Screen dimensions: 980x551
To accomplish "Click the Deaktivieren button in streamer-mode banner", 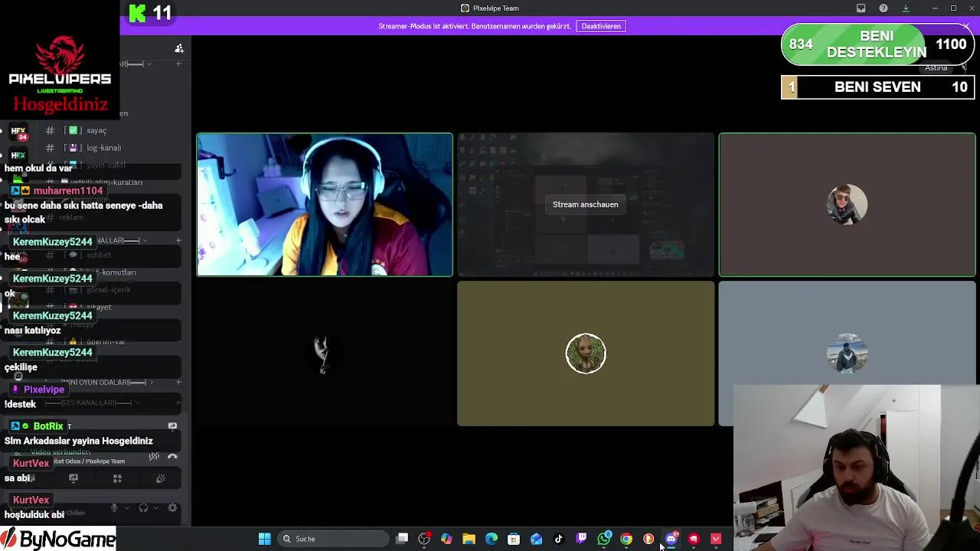I will pyautogui.click(x=601, y=26).
